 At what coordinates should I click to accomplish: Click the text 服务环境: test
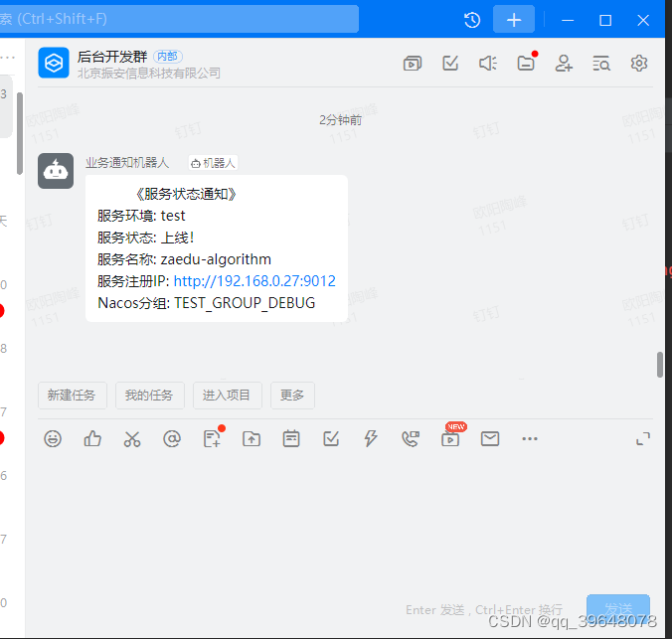141,216
